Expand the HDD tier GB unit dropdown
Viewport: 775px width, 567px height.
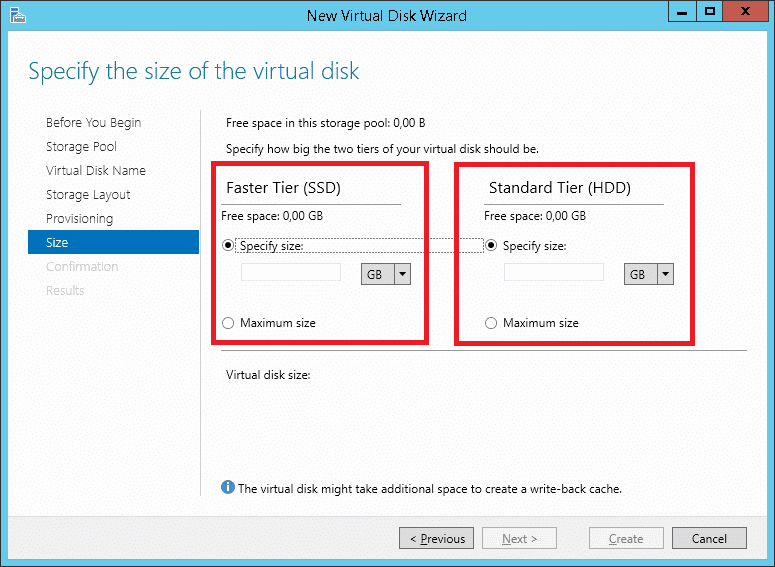(665, 274)
